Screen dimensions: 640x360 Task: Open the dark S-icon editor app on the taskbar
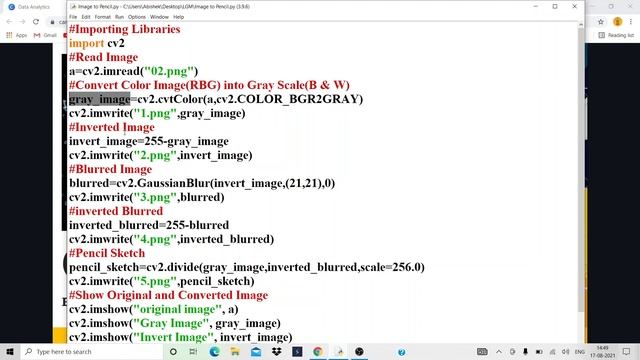click(x=297, y=351)
